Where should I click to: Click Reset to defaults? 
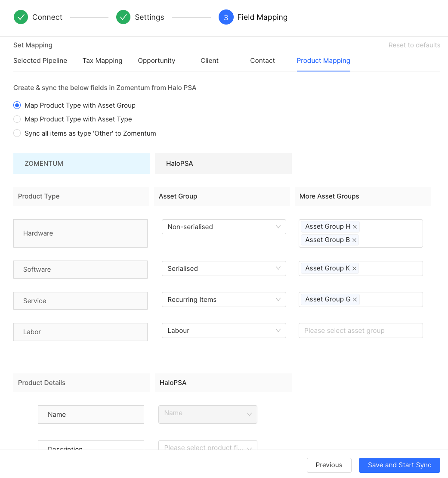pos(414,45)
